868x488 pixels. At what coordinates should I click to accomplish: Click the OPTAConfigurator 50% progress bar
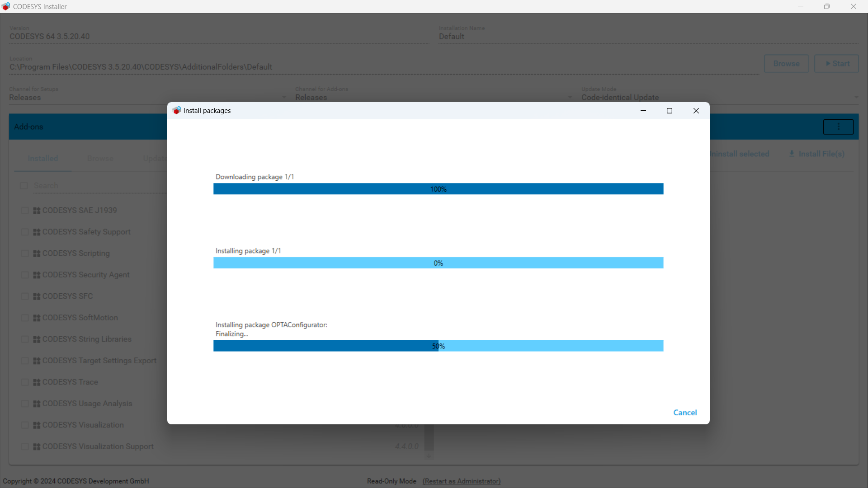438,346
